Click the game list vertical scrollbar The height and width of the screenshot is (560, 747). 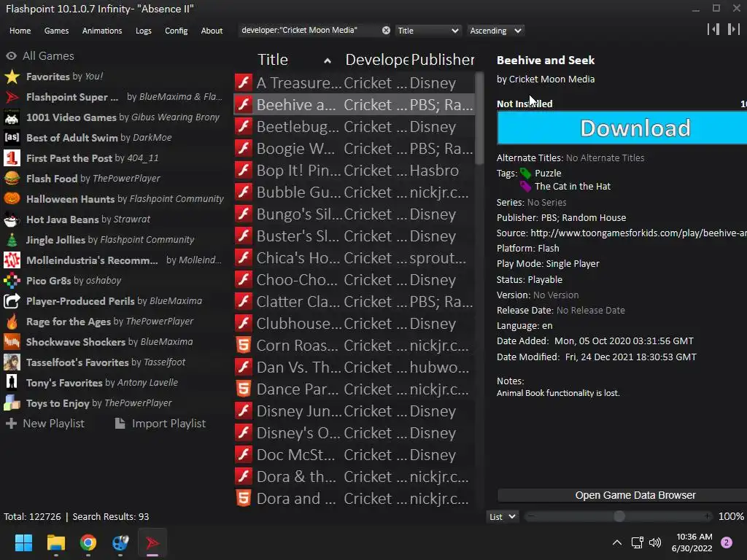(x=479, y=118)
